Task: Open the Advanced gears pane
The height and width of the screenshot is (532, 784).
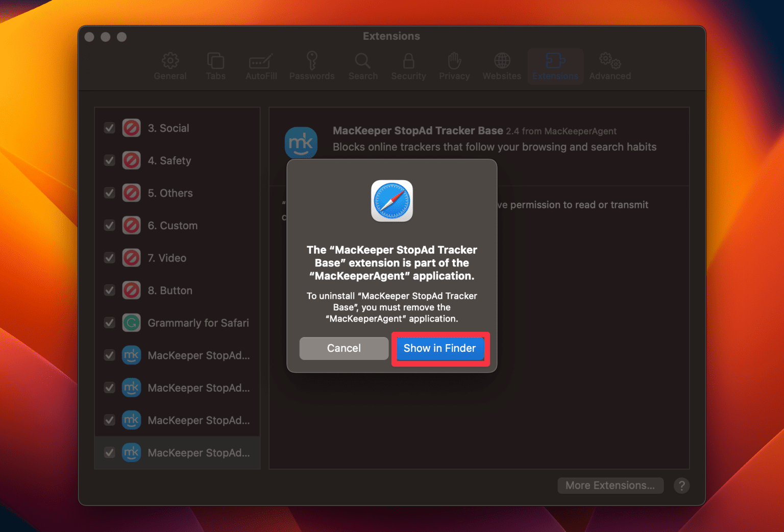Action: click(x=610, y=61)
